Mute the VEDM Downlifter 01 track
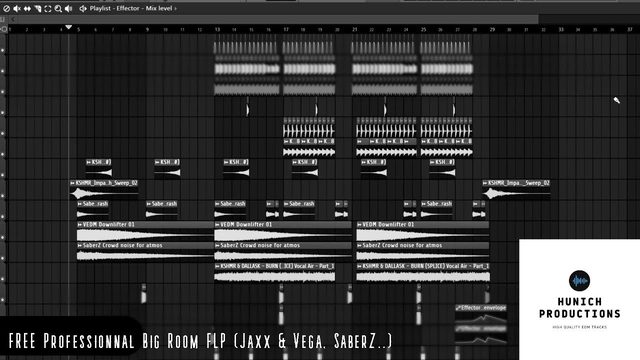This screenshot has height=360, width=640. coord(3,238)
